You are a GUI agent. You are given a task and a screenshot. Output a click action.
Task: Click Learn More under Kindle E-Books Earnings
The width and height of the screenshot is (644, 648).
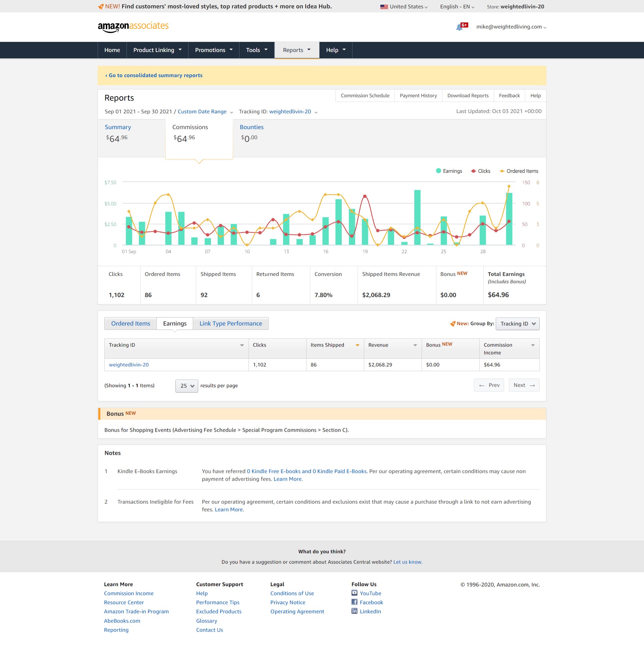point(287,479)
